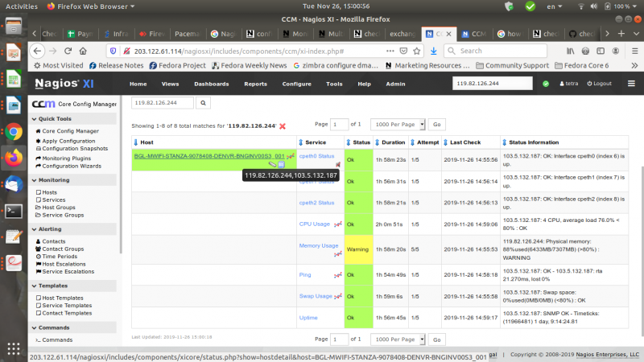Click the flag icon in cpeth0 Status row
This screenshot has width=644, height=362.
(x=337, y=164)
